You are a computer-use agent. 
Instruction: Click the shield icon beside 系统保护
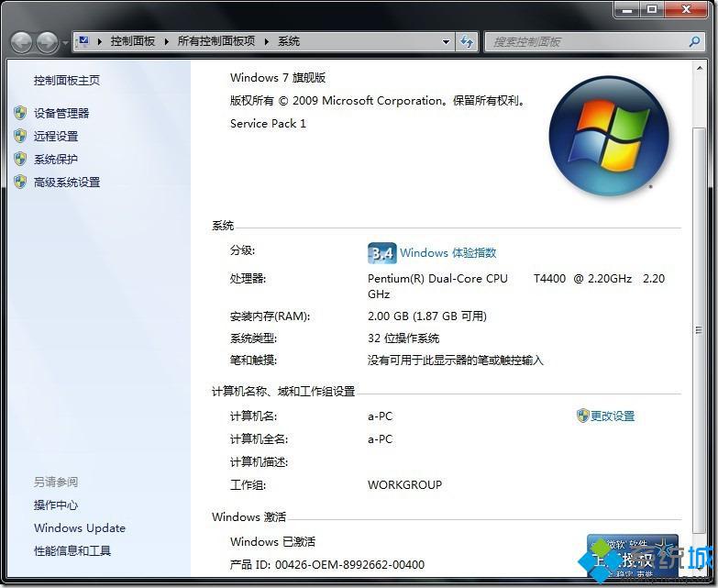pos(20,159)
